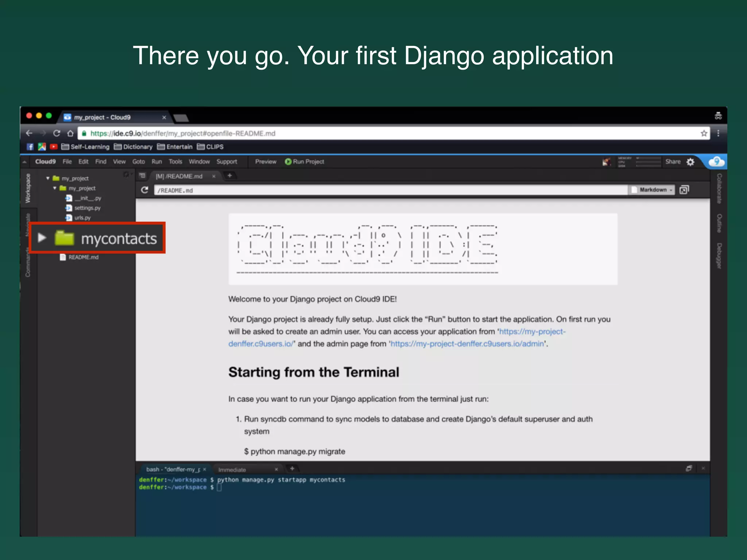Image resolution: width=747 pixels, height=560 pixels.
Task: Toggle the Workspace side panel
Action: [x=28, y=188]
